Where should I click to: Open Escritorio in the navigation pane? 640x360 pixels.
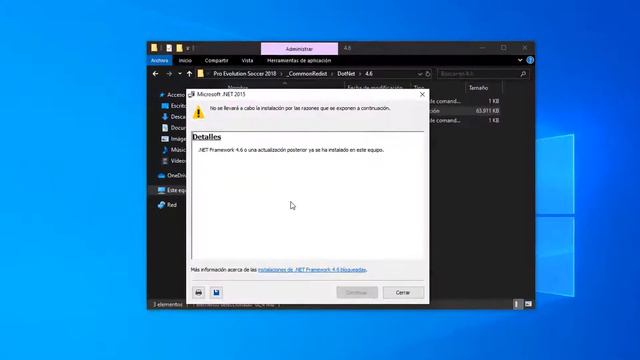(173, 106)
